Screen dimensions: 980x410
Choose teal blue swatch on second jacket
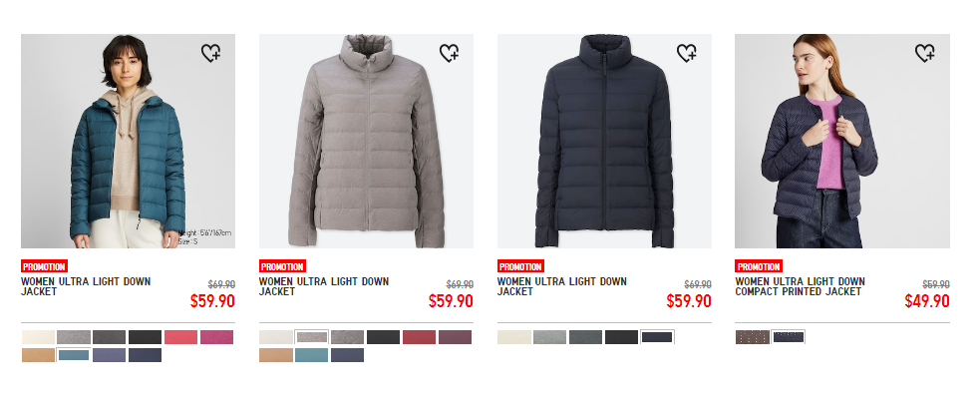311,355
